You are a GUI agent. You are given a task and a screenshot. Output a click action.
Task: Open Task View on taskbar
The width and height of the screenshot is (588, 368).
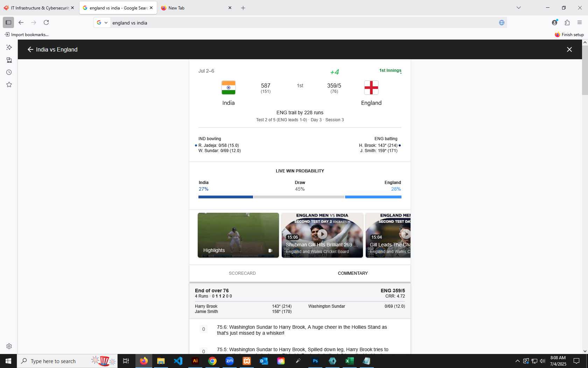pyautogui.click(x=126, y=361)
